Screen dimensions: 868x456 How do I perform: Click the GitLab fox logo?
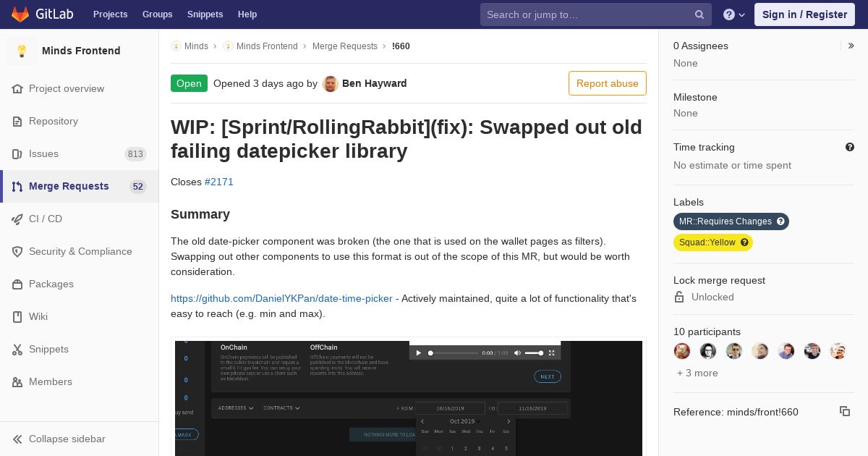point(20,14)
